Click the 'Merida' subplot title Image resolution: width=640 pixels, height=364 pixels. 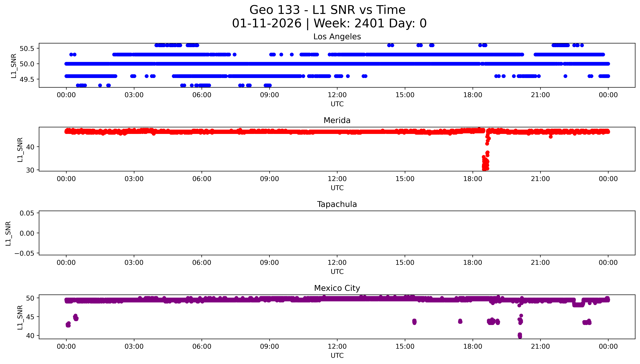(x=337, y=120)
